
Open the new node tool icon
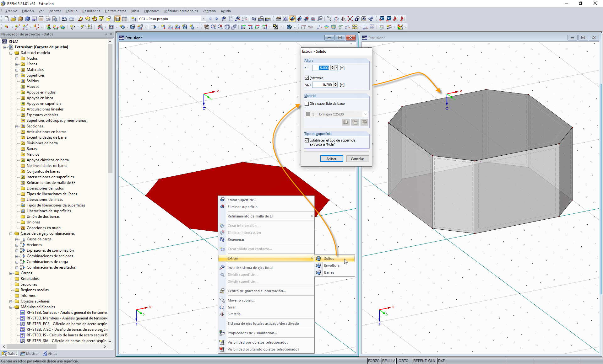[6, 27]
